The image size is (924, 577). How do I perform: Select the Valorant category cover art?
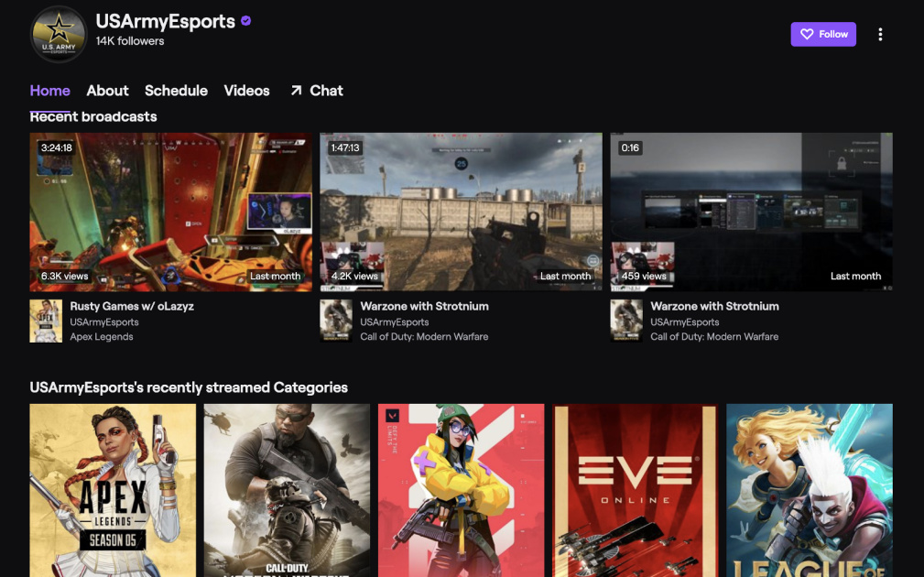pos(461,490)
